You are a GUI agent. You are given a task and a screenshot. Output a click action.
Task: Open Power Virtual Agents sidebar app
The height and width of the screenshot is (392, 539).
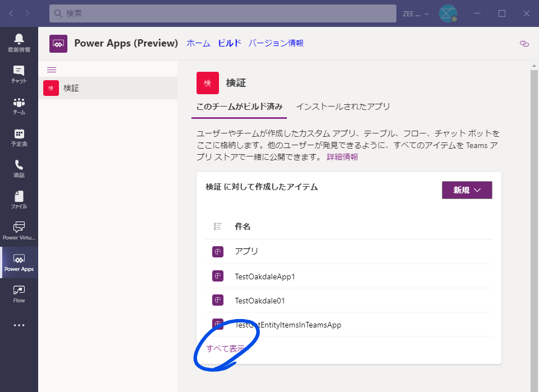pyautogui.click(x=19, y=231)
